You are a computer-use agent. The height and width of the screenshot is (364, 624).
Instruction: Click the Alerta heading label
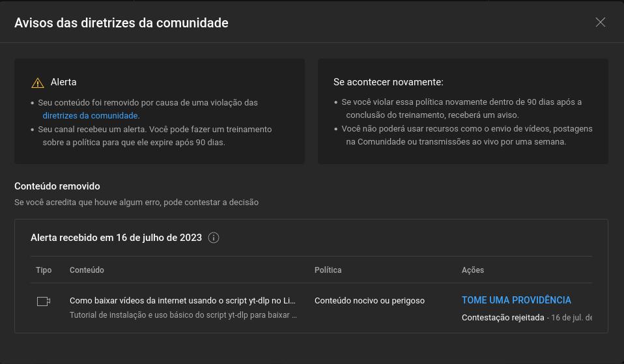click(63, 82)
